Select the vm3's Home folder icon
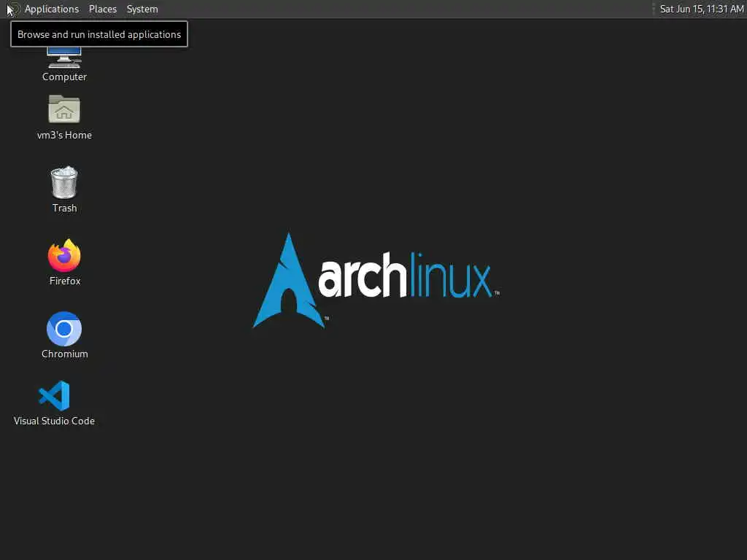 (64, 109)
